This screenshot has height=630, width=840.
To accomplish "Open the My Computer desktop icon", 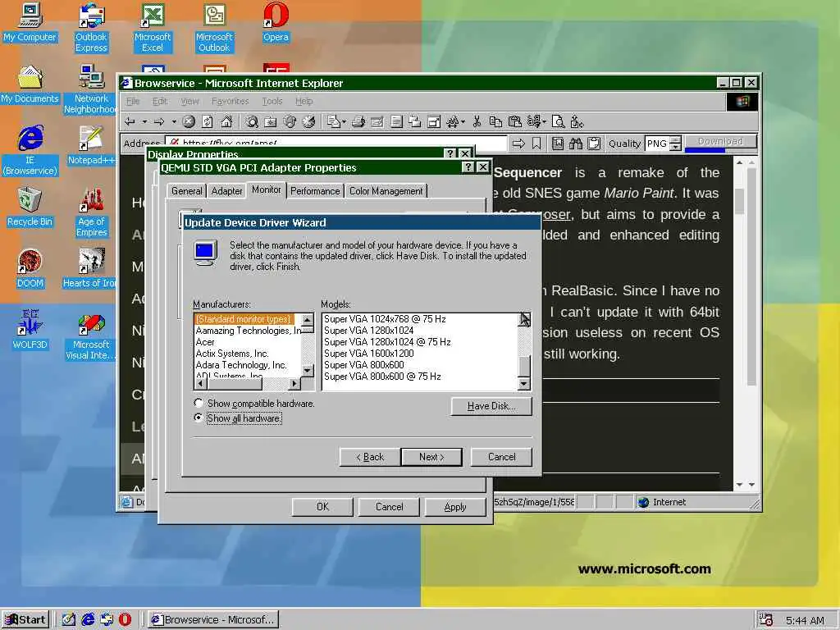I will click(x=30, y=22).
